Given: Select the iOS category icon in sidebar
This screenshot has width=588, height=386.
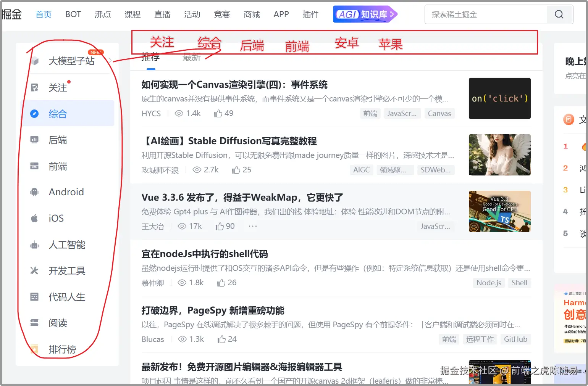Looking at the screenshot, I should [x=34, y=218].
